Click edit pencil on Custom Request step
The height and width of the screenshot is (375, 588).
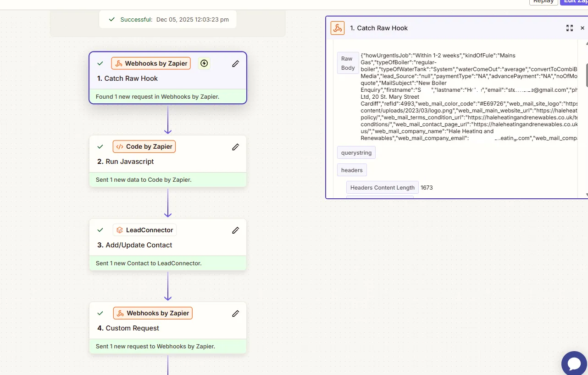[x=236, y=313]
